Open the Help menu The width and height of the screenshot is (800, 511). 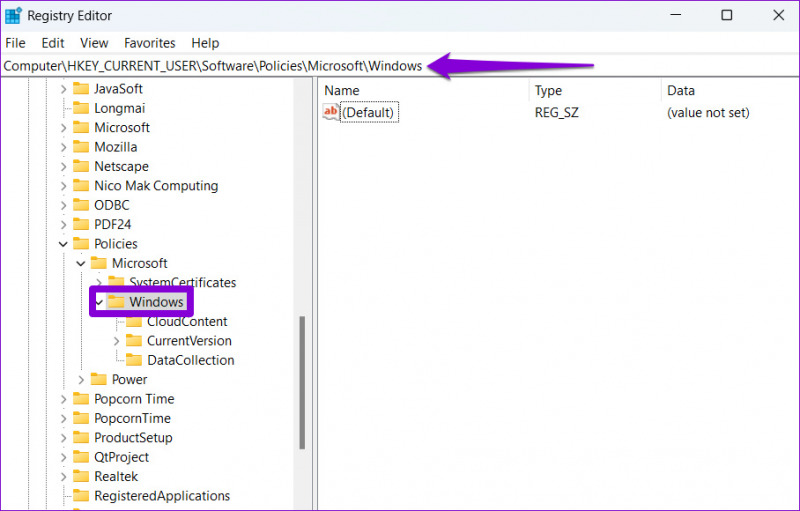point(205,43)
